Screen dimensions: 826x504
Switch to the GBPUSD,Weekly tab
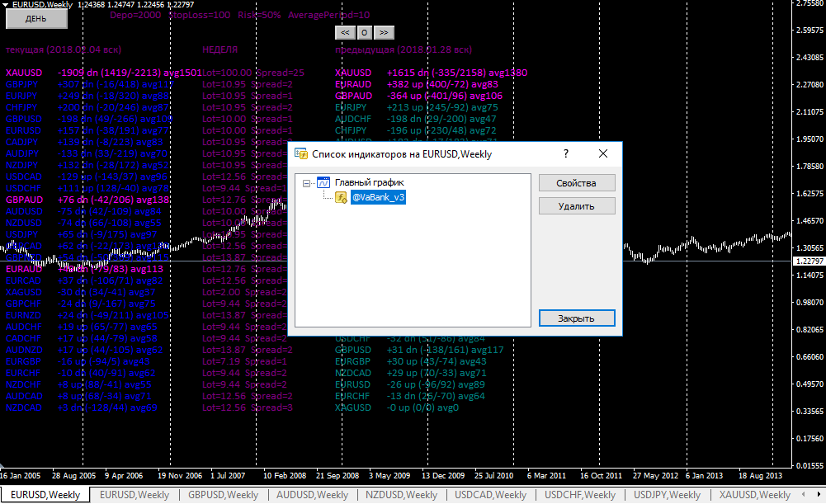coord(224,495)
